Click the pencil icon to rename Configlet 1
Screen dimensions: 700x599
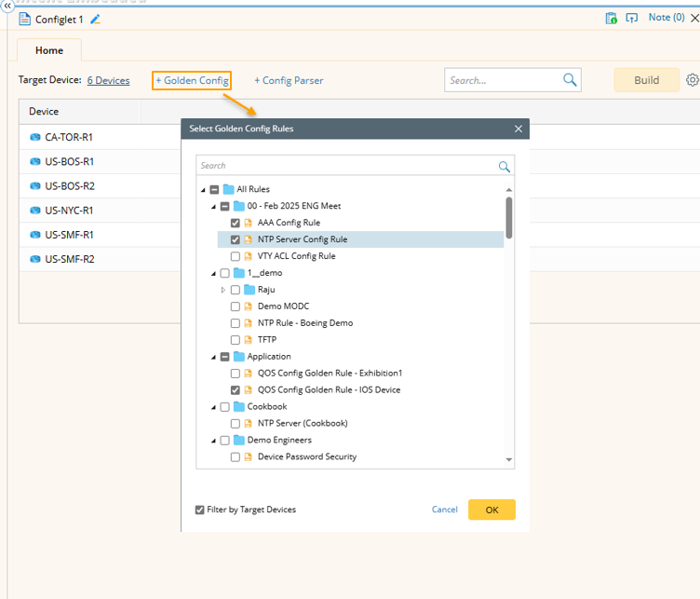pos(96,19)
